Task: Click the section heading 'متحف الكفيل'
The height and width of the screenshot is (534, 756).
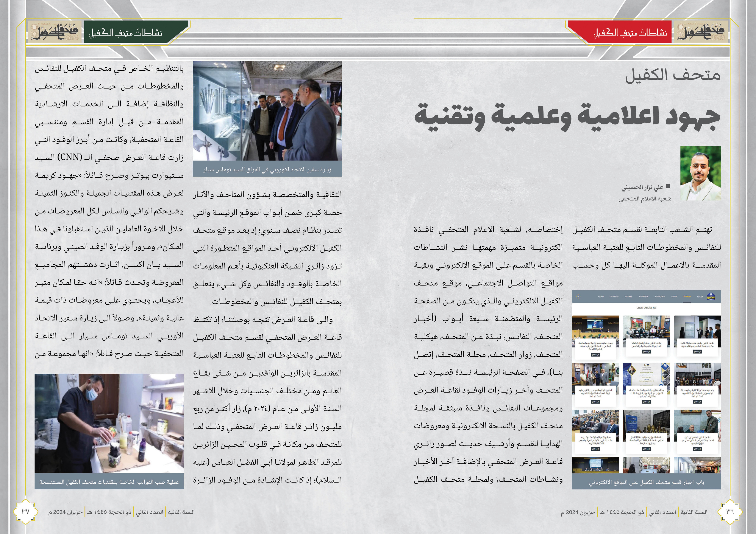Action: click(673, 75)
